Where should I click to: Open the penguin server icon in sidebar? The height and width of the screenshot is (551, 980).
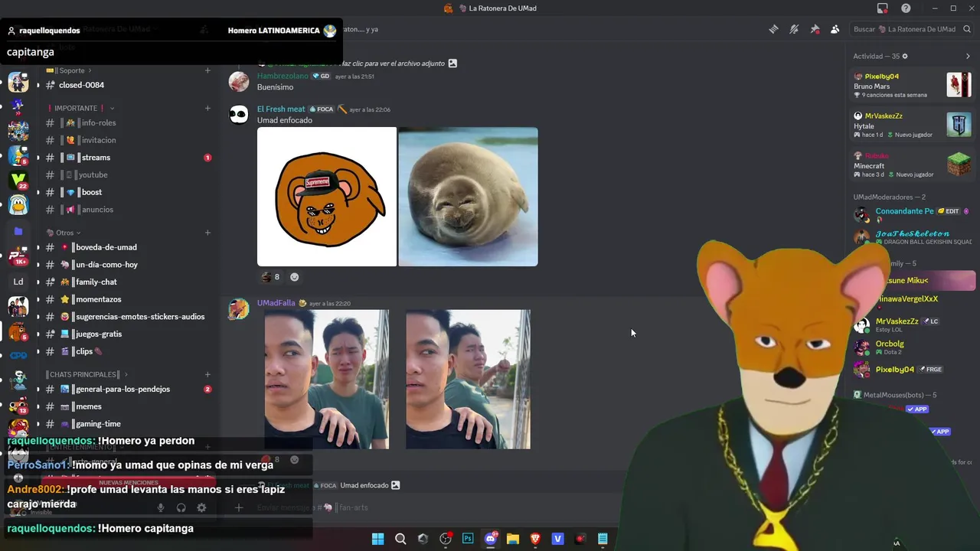click(18, 205)
